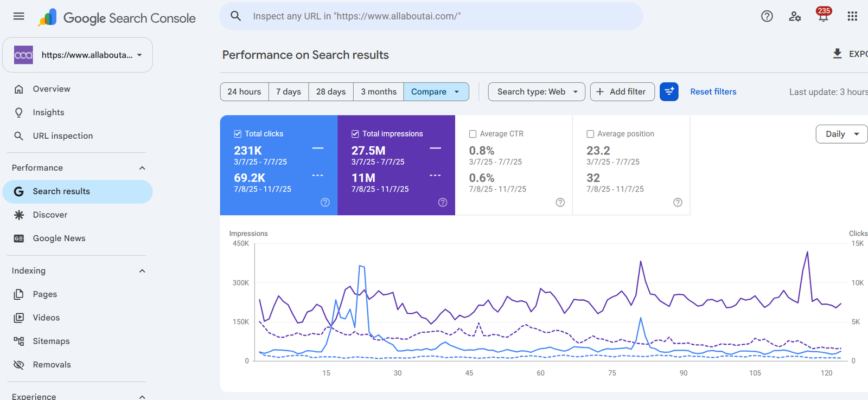This screenshot has height=400, width=868.
Task: Open user settings icon in header
Action: [x=795, y=16]
